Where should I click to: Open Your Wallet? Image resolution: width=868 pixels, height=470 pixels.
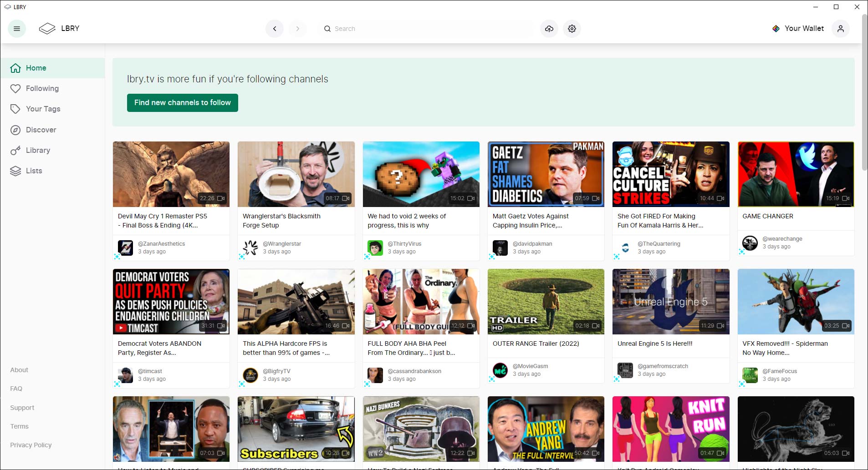point(798,29)
